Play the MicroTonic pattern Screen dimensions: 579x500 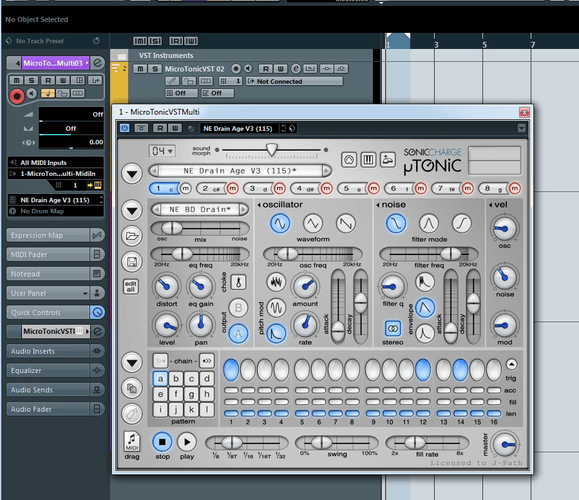187,442
